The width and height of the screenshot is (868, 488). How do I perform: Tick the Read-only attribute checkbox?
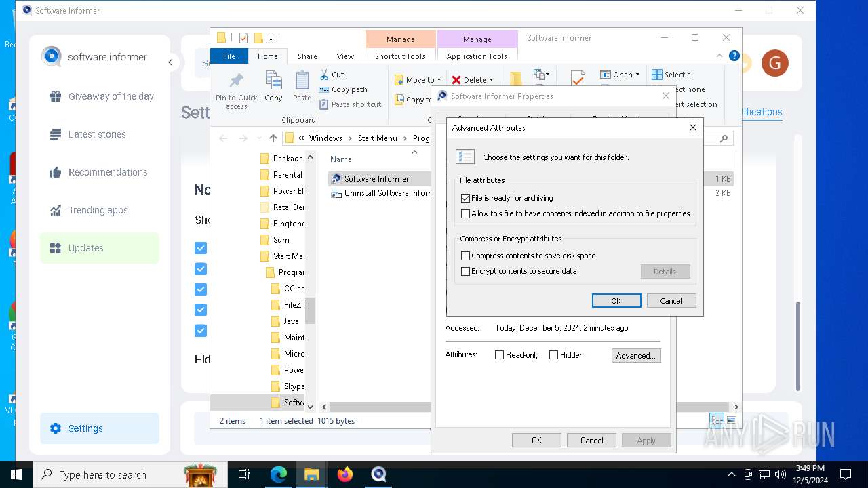[x=500, y=355]
